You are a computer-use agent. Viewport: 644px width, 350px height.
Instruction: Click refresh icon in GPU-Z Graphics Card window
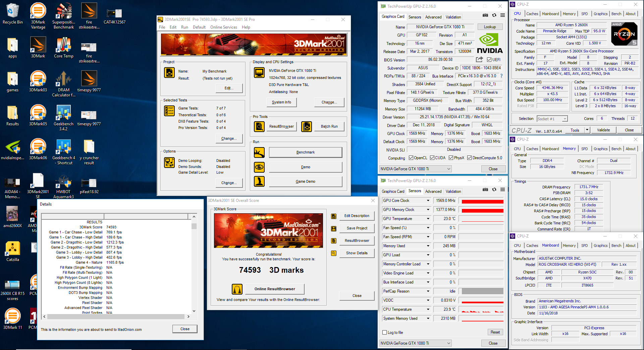(494, 15)
